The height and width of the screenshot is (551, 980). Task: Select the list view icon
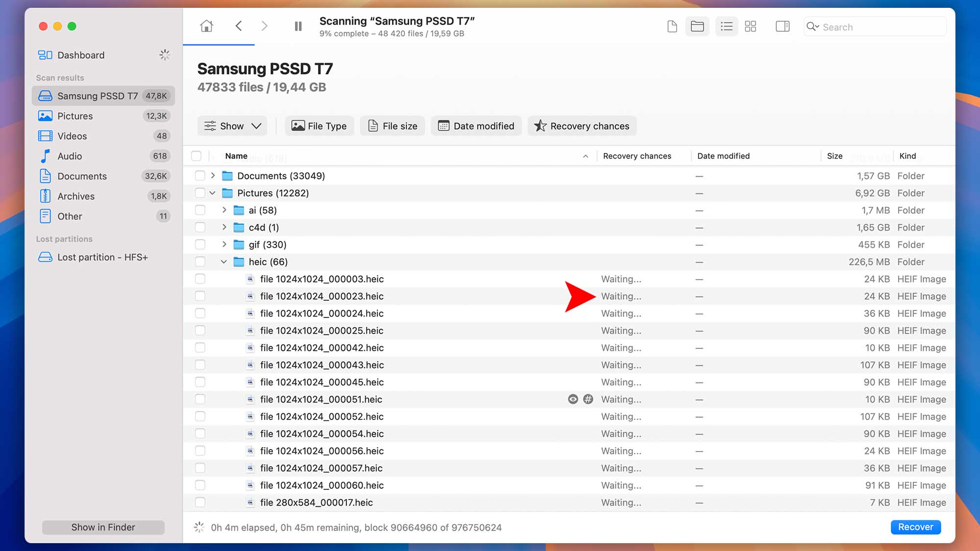[x=726, y=26]
